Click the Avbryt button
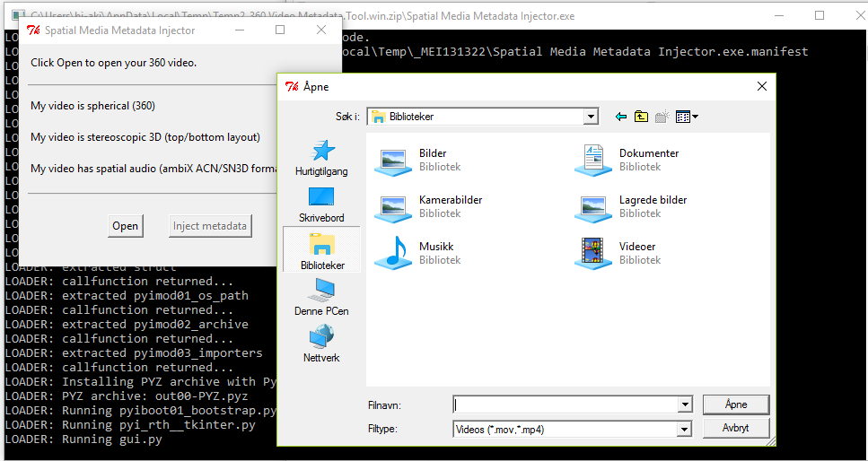 (x=736, y=428)
